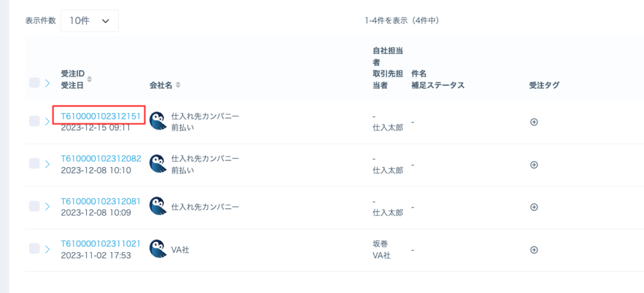This screenshot has width=644, height=293.
Task: Check the box for order T610000102312151
Action: tap(35, 121)
